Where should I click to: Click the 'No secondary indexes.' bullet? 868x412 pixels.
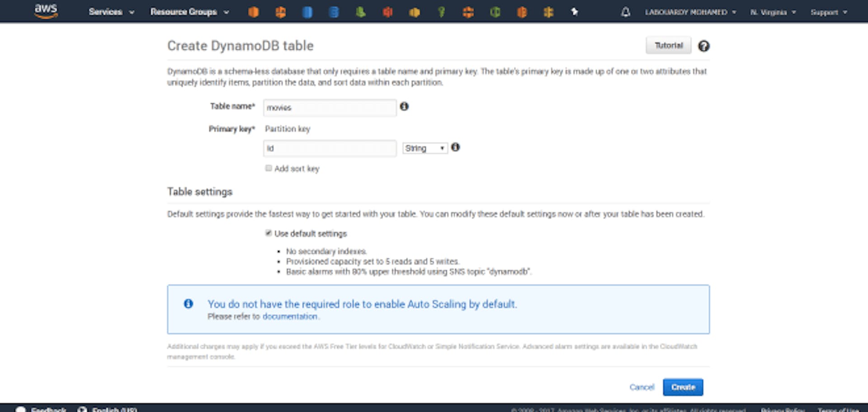(326, 251)
